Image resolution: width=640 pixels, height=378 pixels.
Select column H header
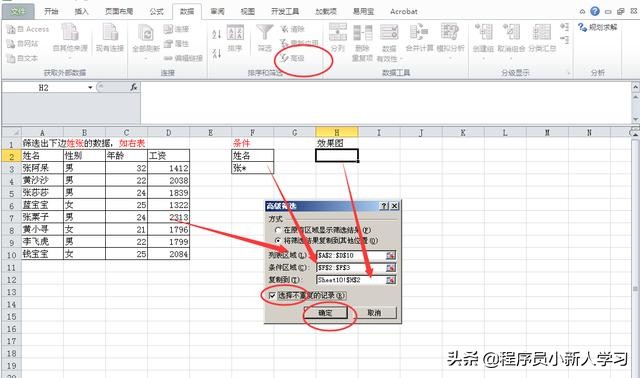click(x=337, y=132)
